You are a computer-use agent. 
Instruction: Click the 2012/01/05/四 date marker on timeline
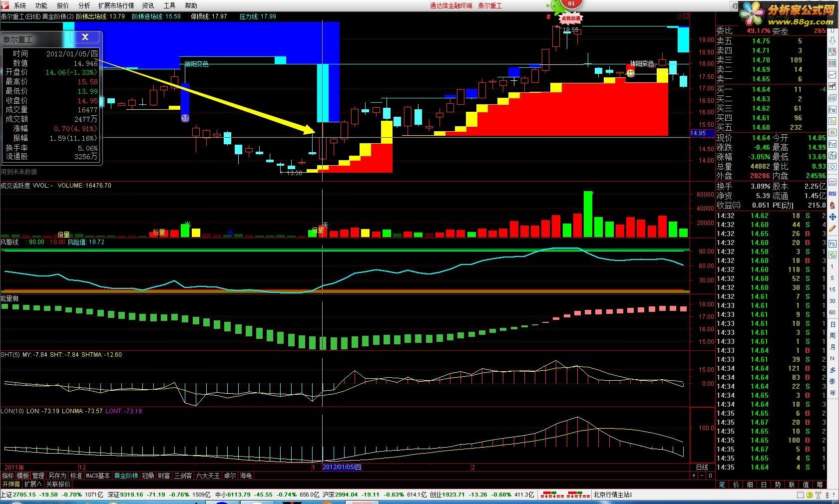342,467
